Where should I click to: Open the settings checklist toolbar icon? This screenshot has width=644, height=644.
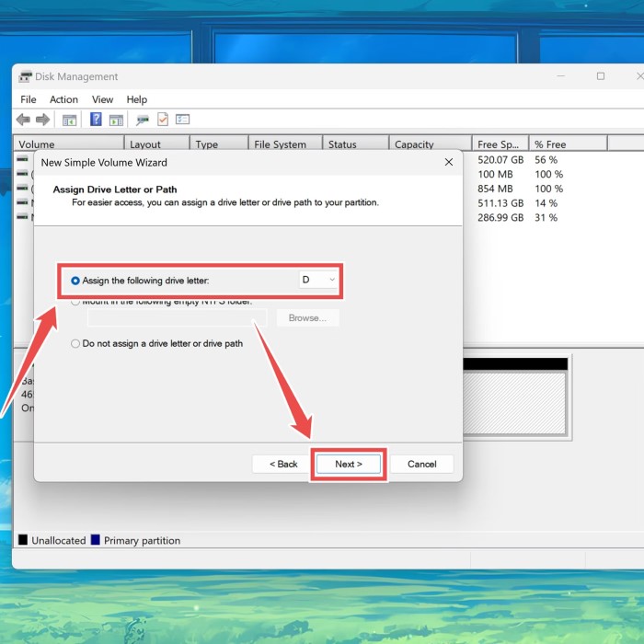click(182, 119)
